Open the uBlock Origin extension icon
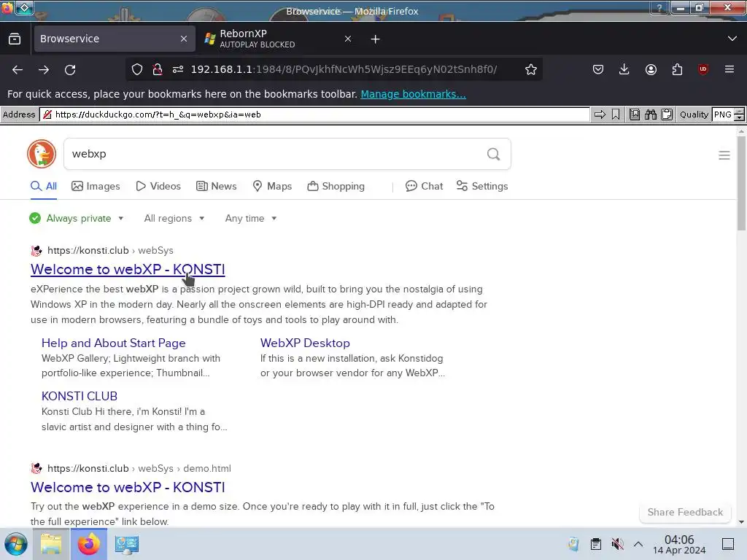Viewport: 747px width, 560px height. 703,69
